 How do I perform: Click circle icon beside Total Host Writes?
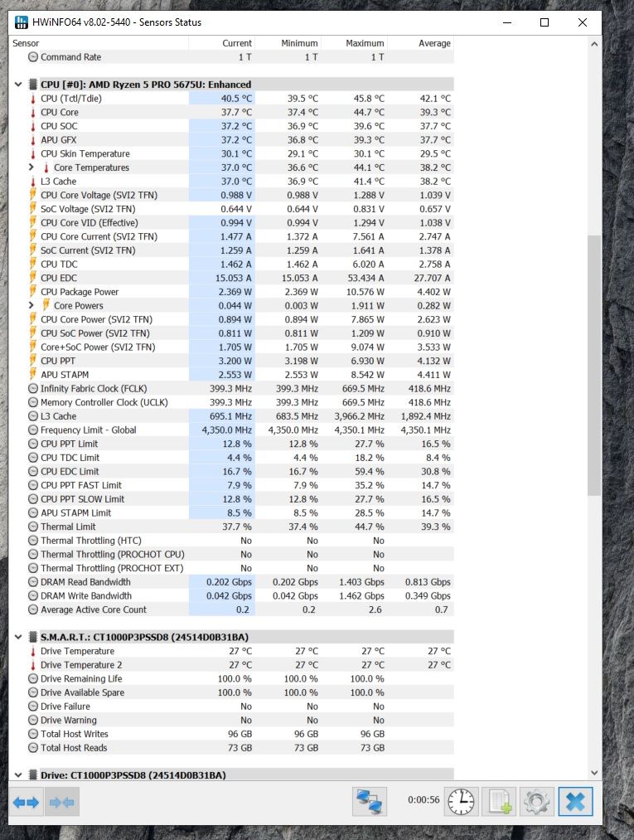coord(32,734)
